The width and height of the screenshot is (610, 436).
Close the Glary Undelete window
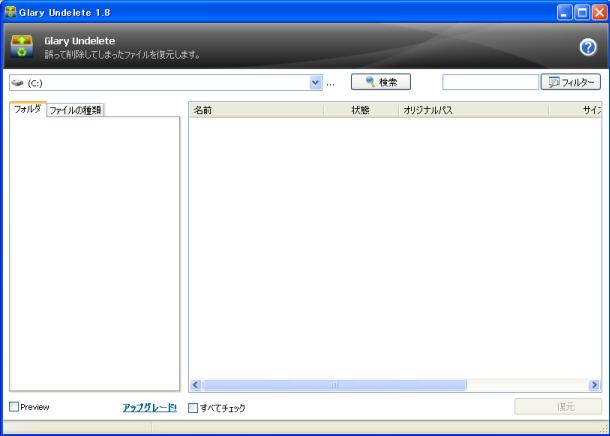point(599,13)
